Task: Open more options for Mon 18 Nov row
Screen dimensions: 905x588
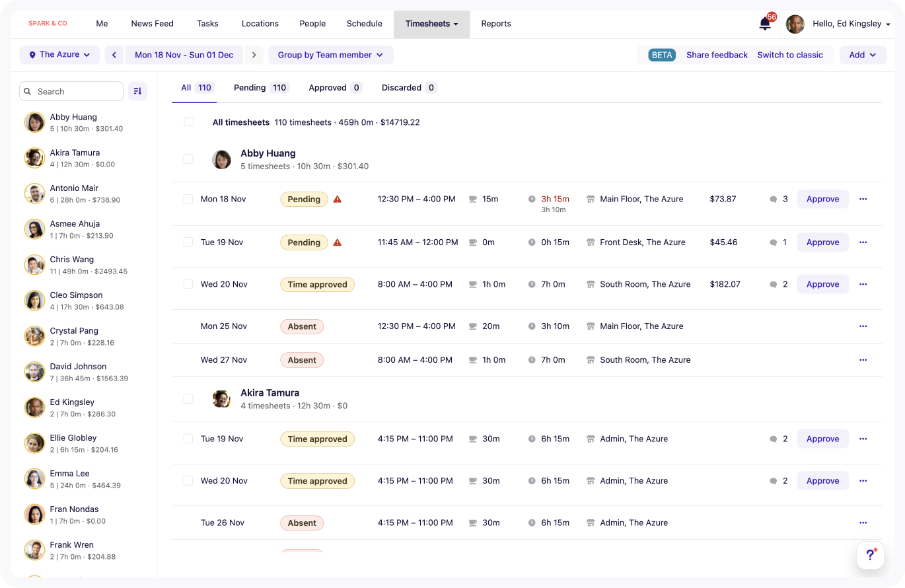Action: tap(863, 199)
